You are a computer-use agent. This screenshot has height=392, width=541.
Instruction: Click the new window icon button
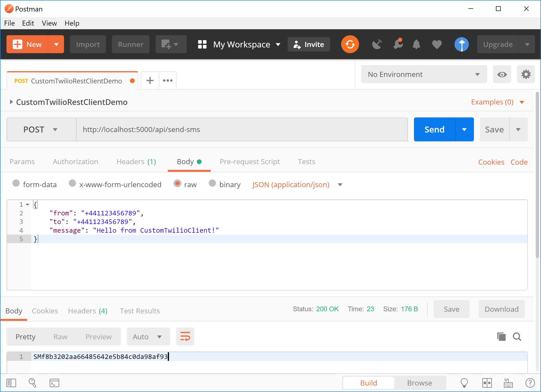171,44
